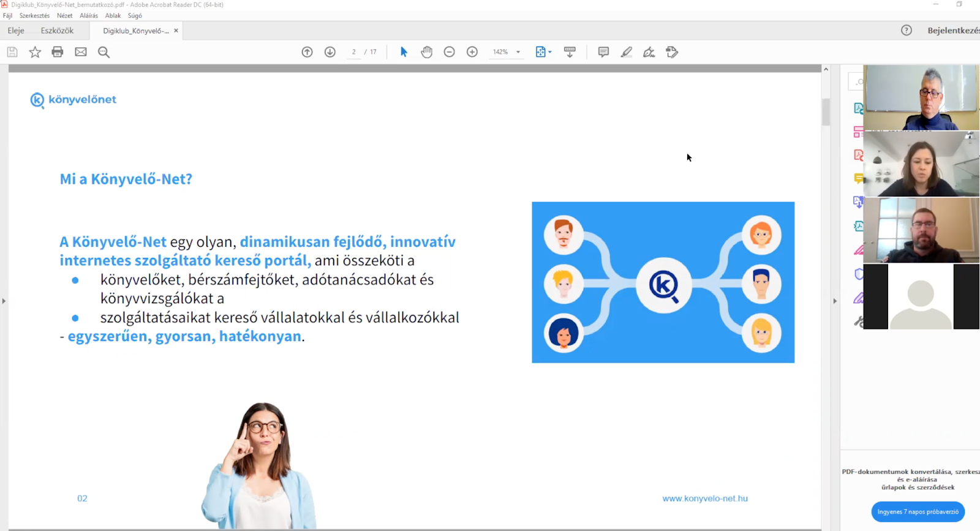This screenshot has height=531, width=980.
Task: Open the Szerkesztés menu
Action: [34, 16]
